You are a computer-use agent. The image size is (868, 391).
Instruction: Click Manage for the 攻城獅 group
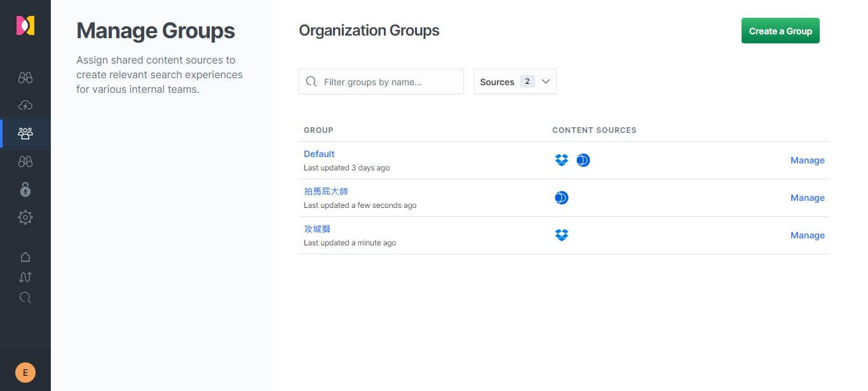tap(808, 235)
